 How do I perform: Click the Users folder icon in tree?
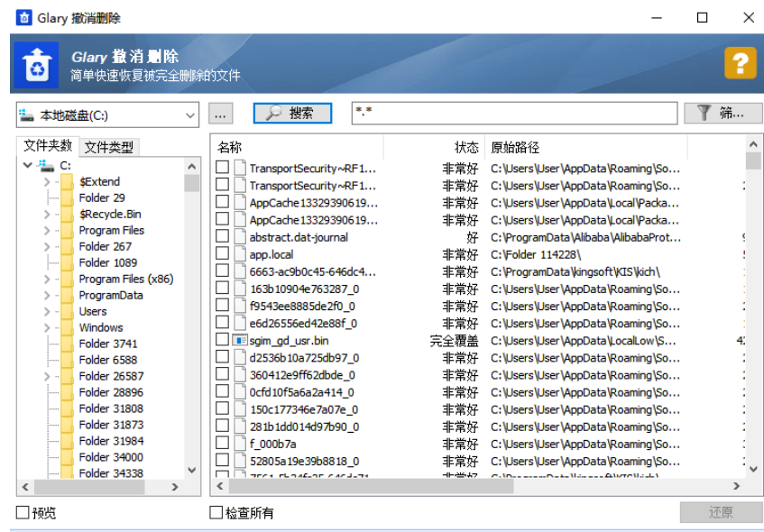click(x=67, y=311)
